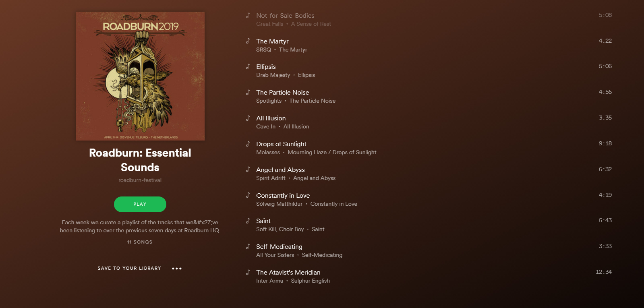Open artist Drab Majesty link
Viewport: 644px width, 308px height.
[273, 75]
